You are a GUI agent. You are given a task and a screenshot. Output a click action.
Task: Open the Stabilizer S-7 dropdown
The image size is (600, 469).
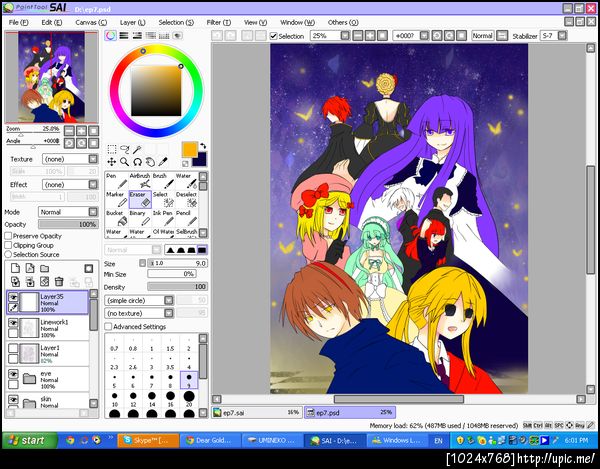tap(562, 36)
